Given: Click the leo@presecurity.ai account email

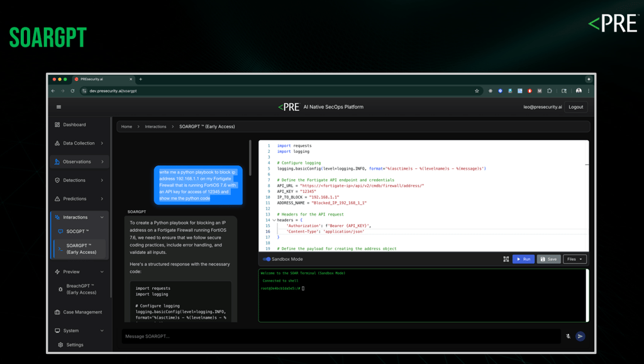Looking at the screenshot, I should tap(542, 107).
